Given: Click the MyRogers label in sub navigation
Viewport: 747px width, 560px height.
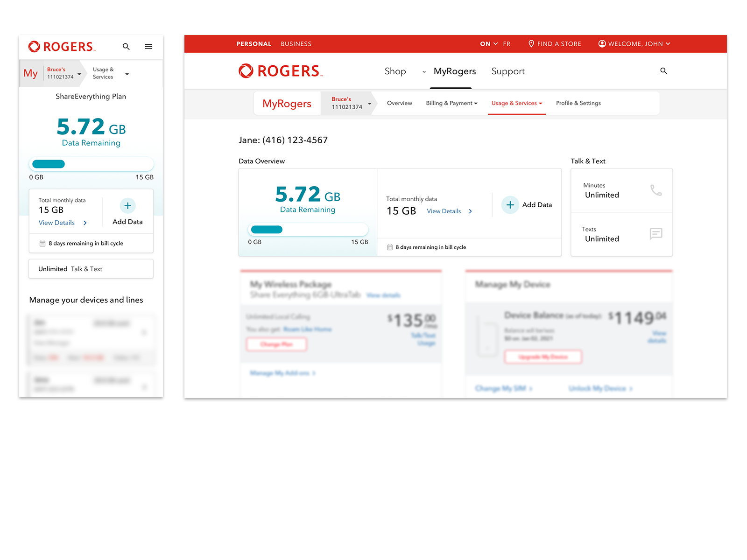Looking at the screenshot, I should (x=287, y=104).
